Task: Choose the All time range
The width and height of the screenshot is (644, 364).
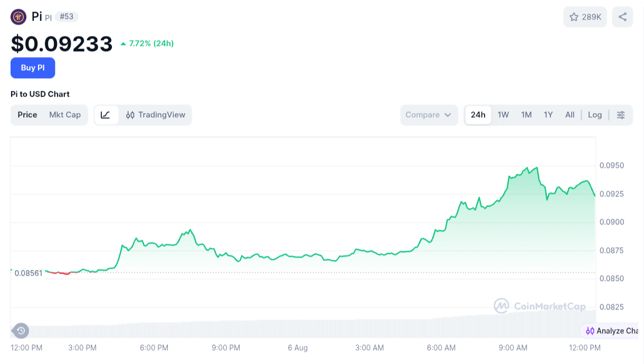Action: (x=570, y=115)
